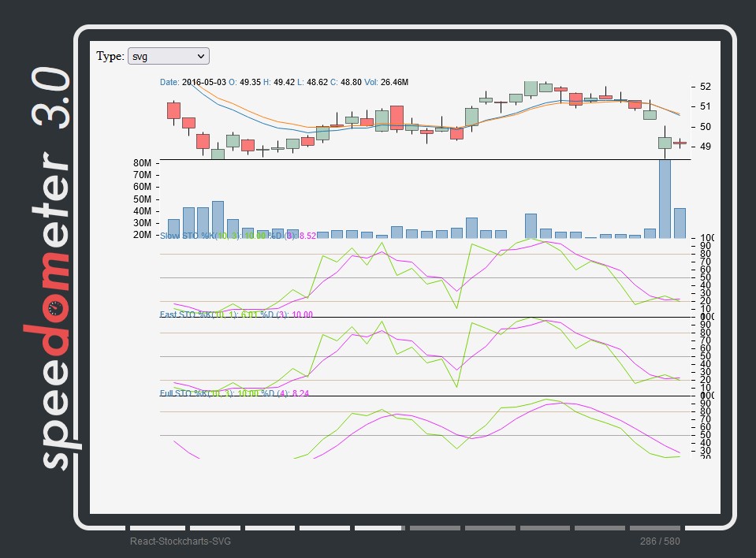Select the 286 / 580 progress counter
The image size is (756, 558).
coord(660,541)
